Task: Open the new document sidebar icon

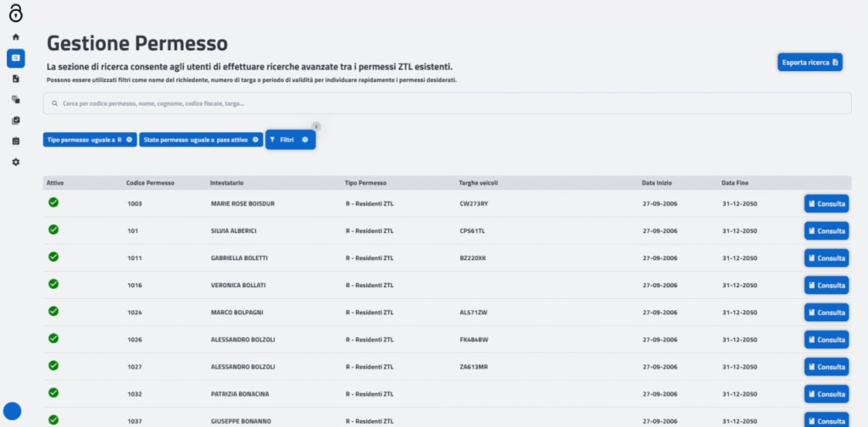Action: click(x=15, y=79)
